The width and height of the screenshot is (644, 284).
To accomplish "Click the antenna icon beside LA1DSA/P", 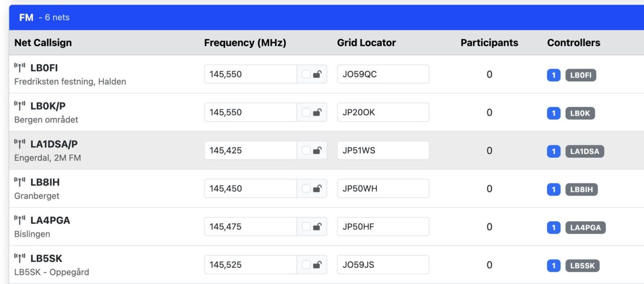I will tap(20, 145).
